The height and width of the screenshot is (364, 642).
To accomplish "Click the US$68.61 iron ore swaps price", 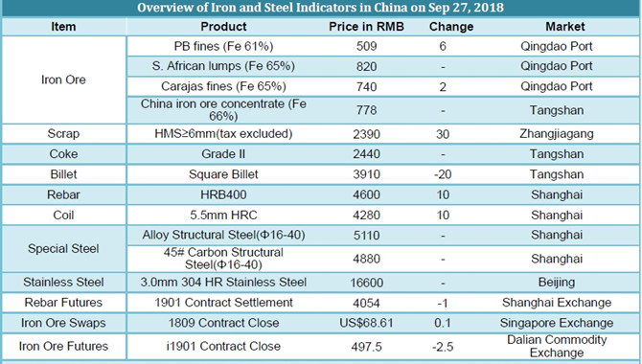I will pos(366,323).
